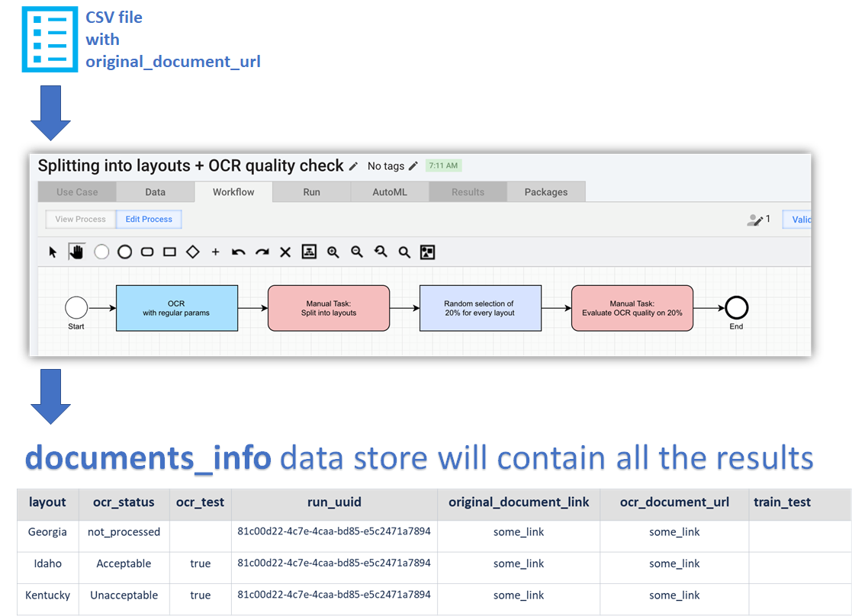Image resolution: width=852 pixels, height=616 pixels.
Task: Choose the plain rectangle shape tool
Action: point(170,252)
